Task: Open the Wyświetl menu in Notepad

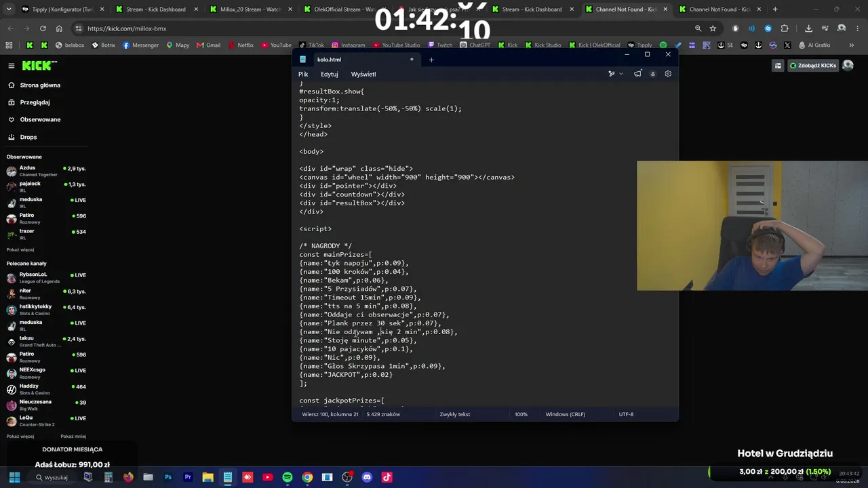Action: 363,74
